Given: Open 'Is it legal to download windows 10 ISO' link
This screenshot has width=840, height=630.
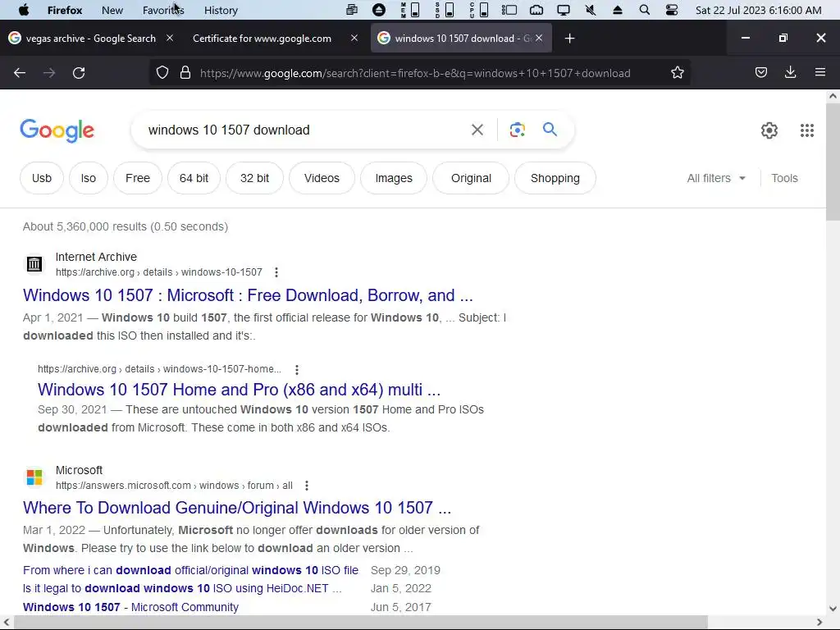Looking at the screenshot, I should (x=182, y=588).
